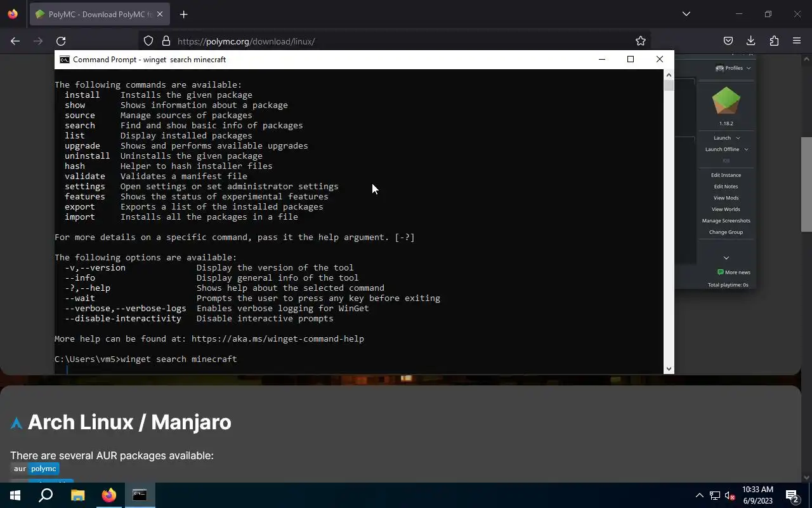812x508 pixels.
Task: Maximize the Command Prompt window
Action: (x=631, y=59)
